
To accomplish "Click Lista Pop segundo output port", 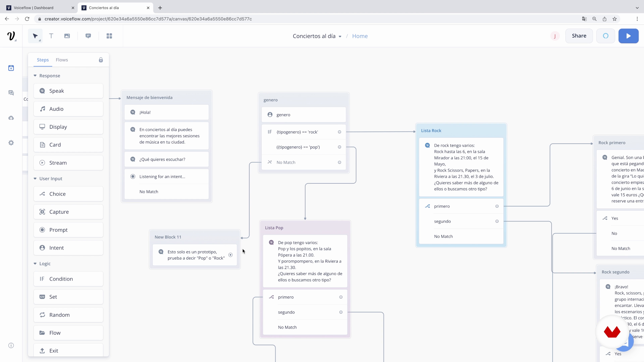I will pos(341,312).
